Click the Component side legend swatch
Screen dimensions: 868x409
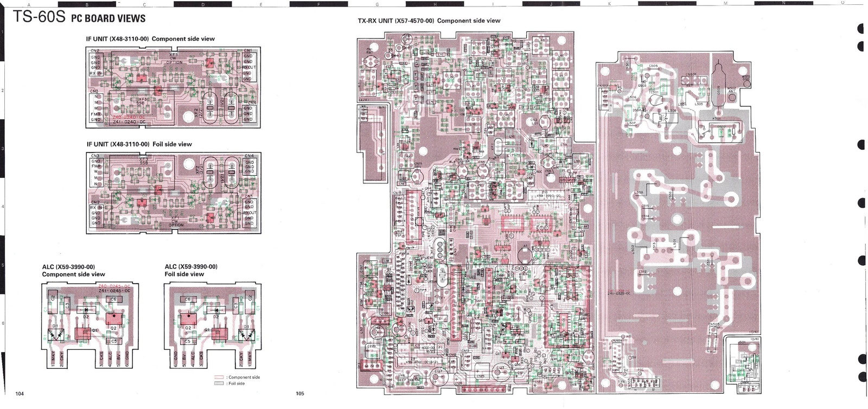pyautogui.click(x=219, y=377)
